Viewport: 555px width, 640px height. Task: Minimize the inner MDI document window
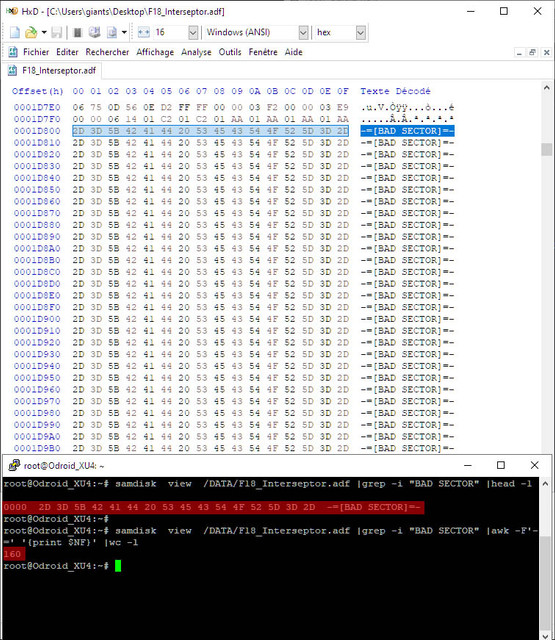click(519, 52)
